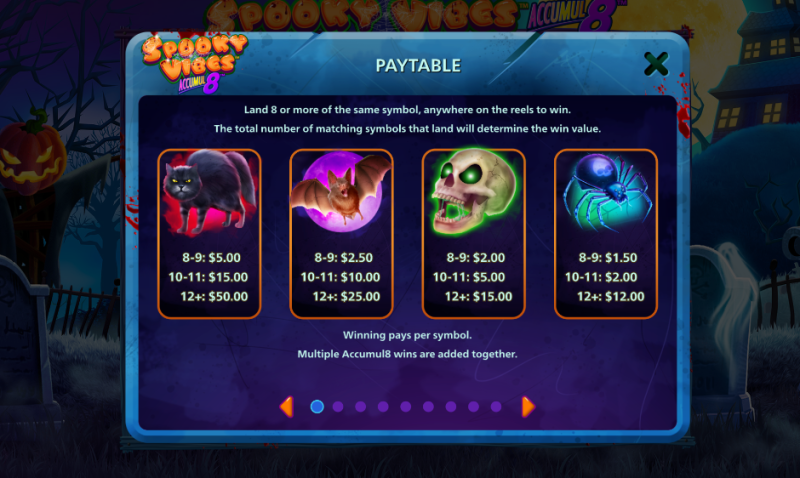Screen dimensions: 800x478
Task: Click the bat symbol icon
Action: tap(341, 192)
